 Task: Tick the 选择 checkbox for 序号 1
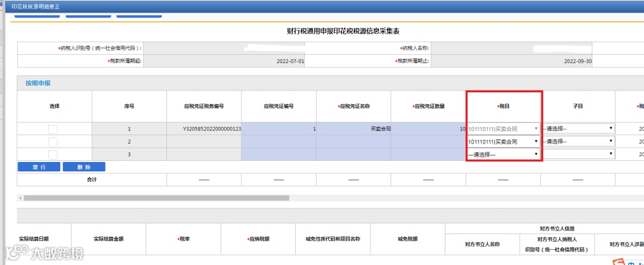(x=53, y=129)
